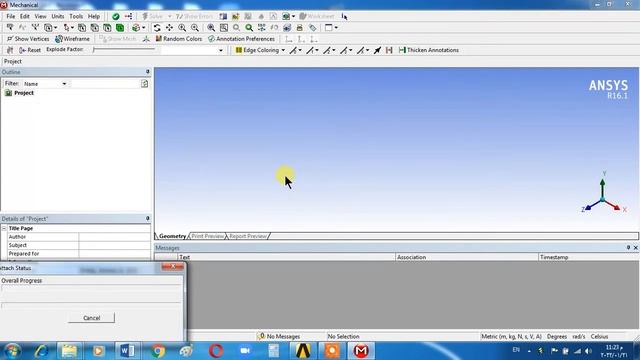Toggle Show Mesh
This screenshot has width=640, height=360.
point(118,39)
